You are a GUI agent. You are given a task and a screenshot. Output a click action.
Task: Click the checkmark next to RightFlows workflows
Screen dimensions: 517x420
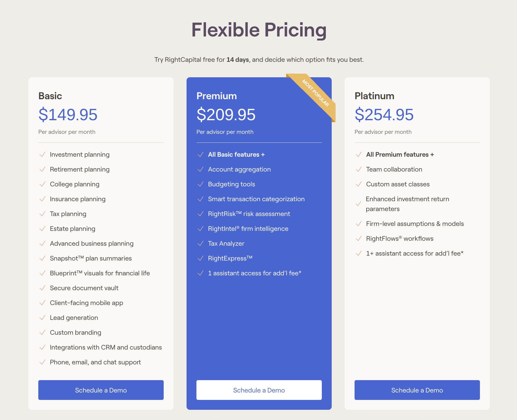click(x=359, y=239)
